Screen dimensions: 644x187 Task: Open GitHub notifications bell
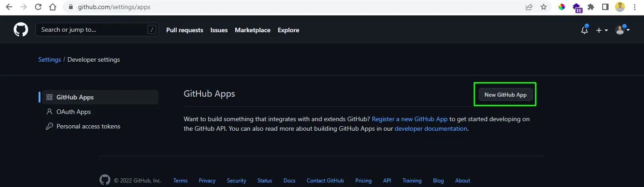pyautogui.click(x=585, y=30)
